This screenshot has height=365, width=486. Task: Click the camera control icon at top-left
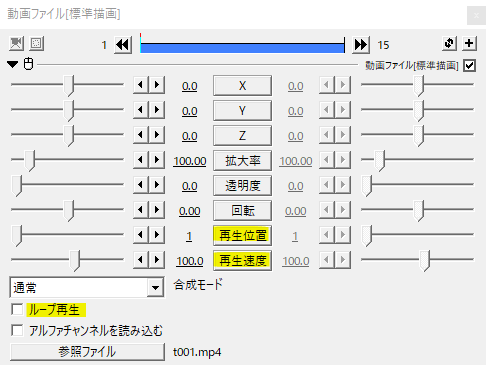[16, 44]
